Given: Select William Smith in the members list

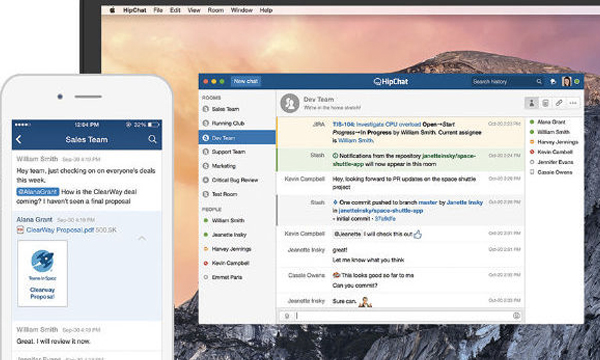Looking at the screenshot, I should click(x=553, y=132).
